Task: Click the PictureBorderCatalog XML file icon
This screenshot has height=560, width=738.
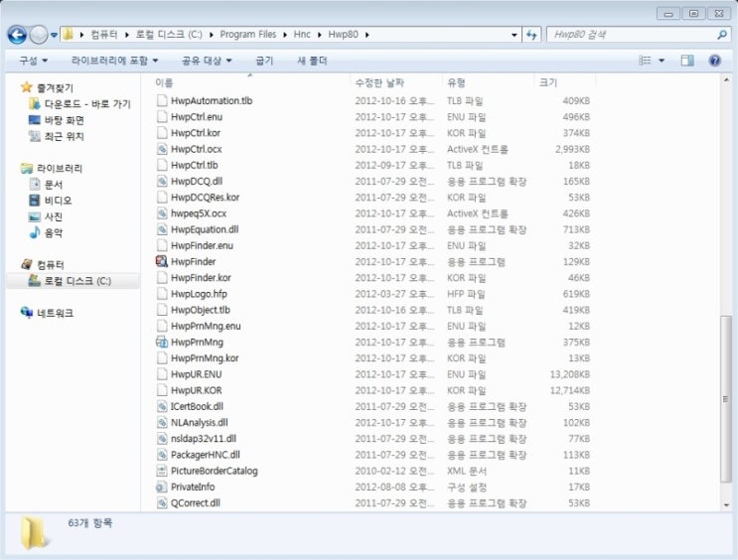Action: pyautogui.click(x=162, y=471)
